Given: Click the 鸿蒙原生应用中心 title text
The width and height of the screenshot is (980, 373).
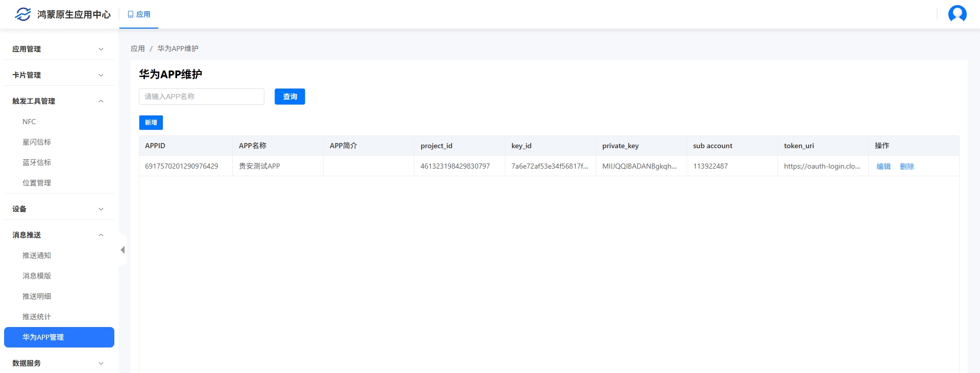Looking at the screenshot, I should point(74,14).
